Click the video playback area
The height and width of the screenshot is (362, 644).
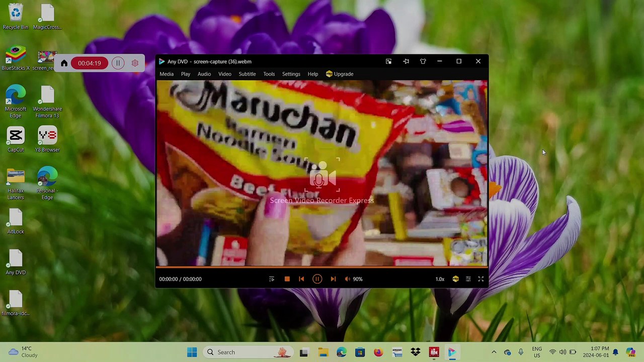[322, 173]
